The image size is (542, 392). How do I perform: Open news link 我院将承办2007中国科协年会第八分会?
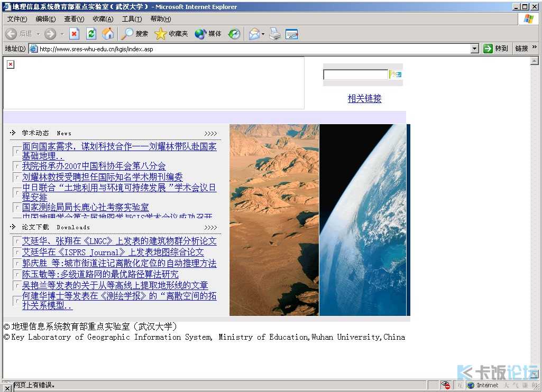[x=94, y=166]
